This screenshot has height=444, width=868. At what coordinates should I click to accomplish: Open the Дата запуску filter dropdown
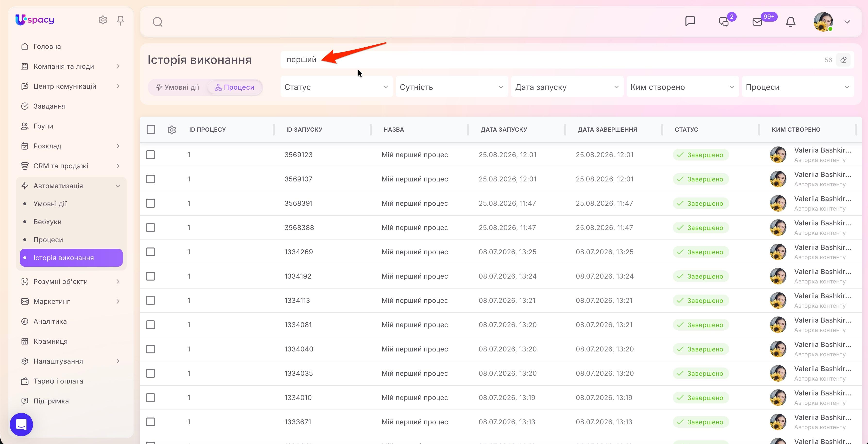click(567, 87)
